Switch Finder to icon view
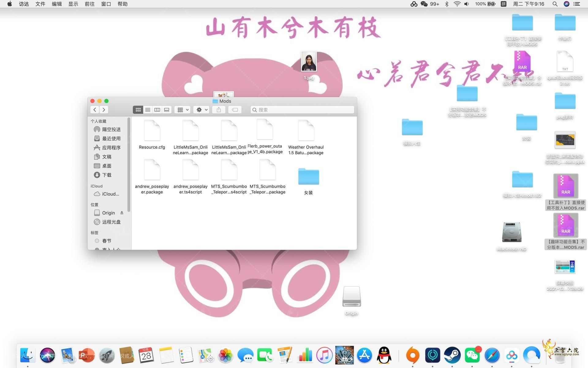 click(x=138, y=110)
